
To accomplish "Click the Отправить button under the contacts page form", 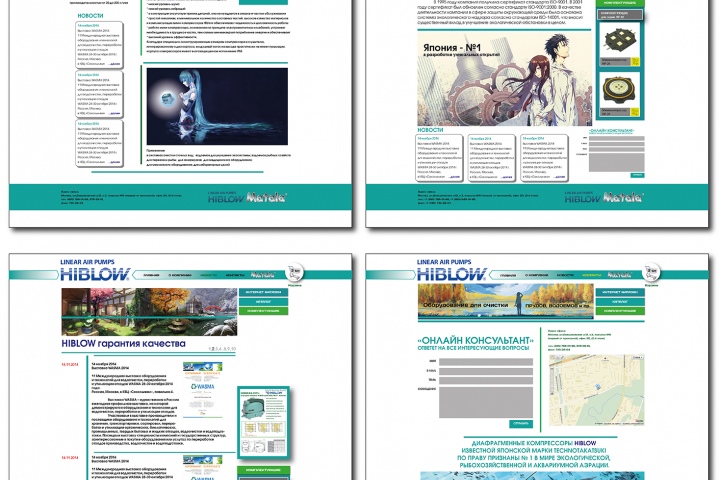I will pos(521,424).
